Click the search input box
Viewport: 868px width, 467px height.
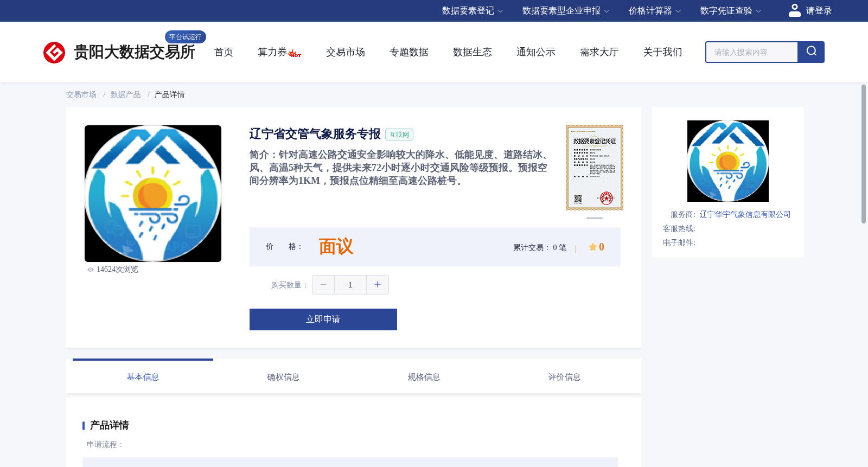click(x=752, y=52)
